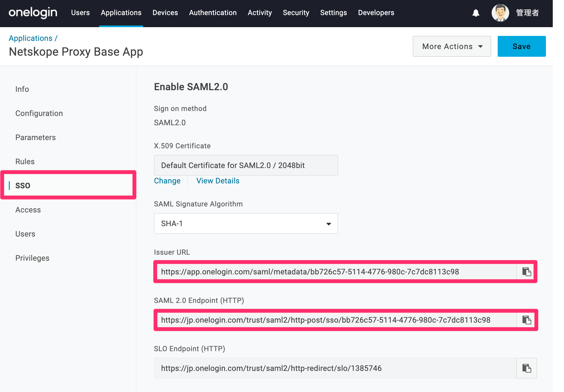Open the Users menu in top navigation
Viewport: 564px width, 392px height.
pyautogui.click(x=80, y=13)
